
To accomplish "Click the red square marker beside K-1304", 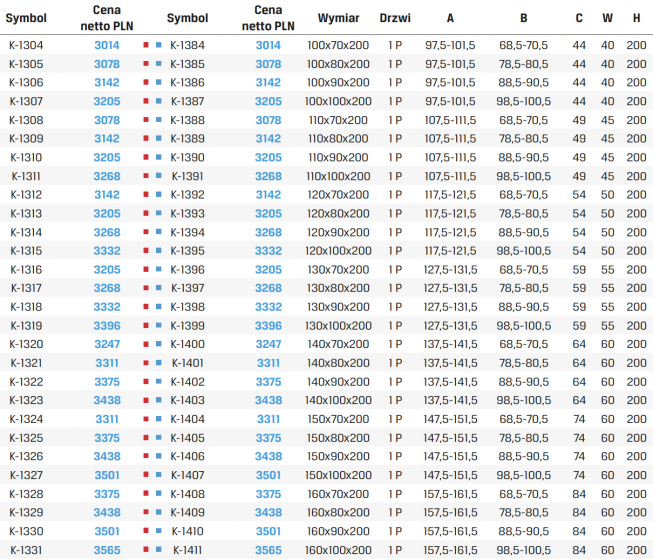I will (x=146, y=45).
